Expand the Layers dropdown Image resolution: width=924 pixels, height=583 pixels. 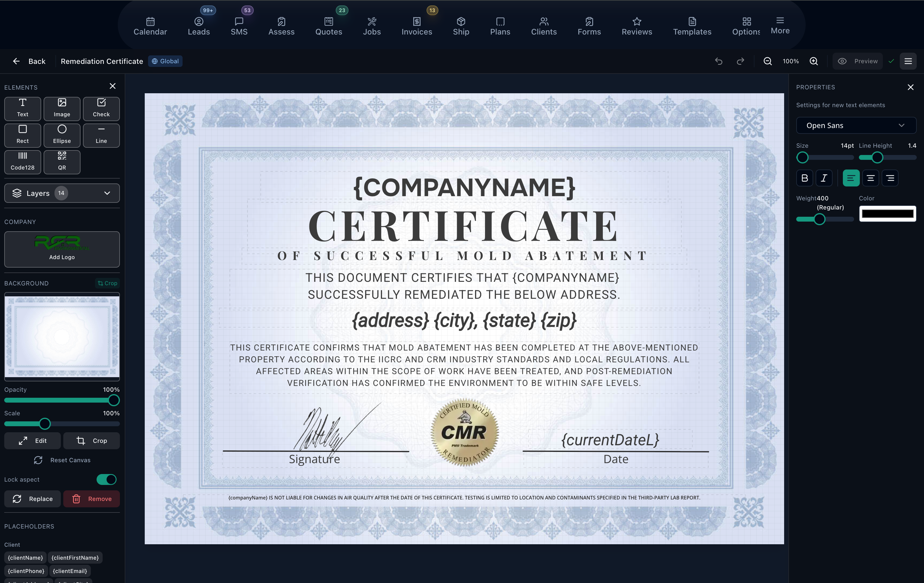point(62,193)
